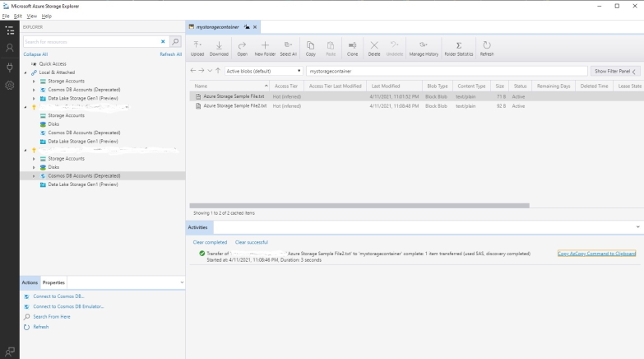Select Quick Access tree item
This screenshot has width=644, height=359.
pyautogui.click(x=53, y=63)
